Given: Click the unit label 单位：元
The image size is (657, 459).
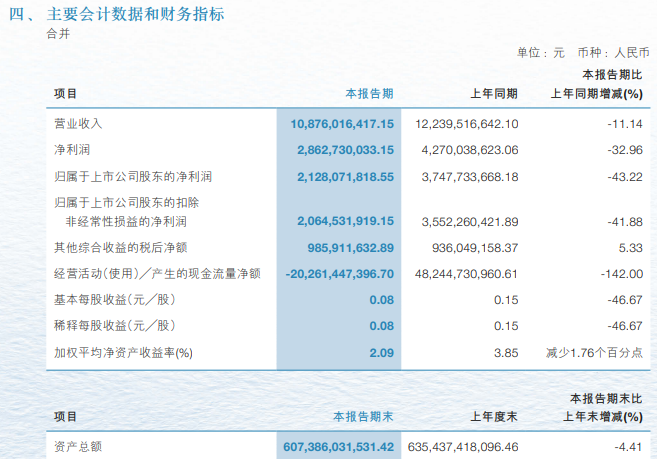Looking at the screenshot, I should click(x=541, y=53).
